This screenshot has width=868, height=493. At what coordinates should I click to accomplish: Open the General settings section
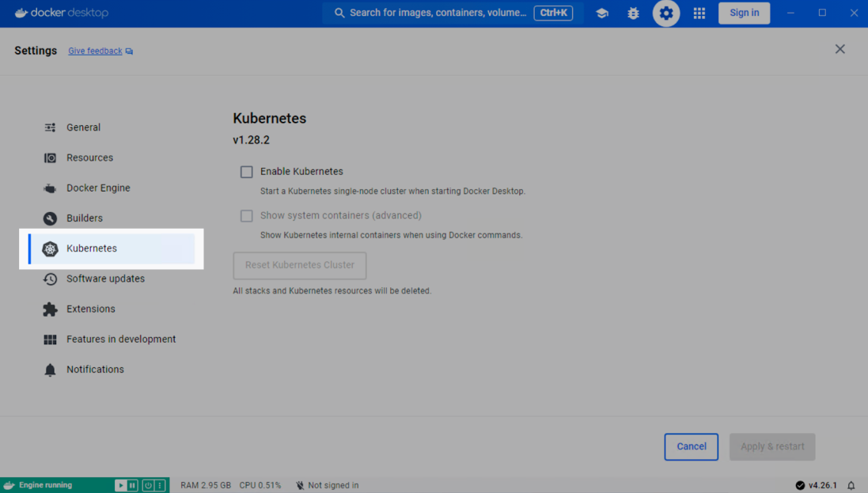click(83, 127)
